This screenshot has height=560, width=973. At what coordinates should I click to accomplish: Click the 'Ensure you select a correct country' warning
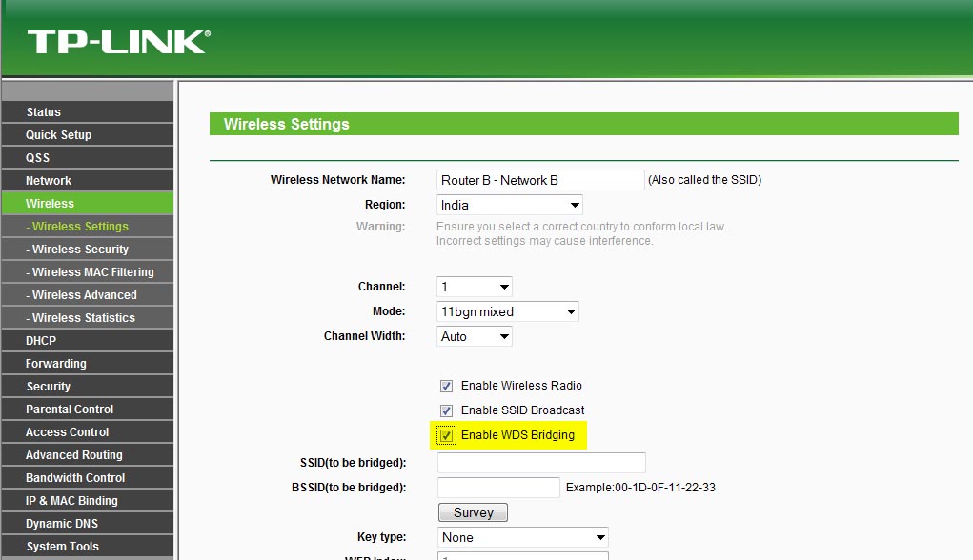coord(580,233)
